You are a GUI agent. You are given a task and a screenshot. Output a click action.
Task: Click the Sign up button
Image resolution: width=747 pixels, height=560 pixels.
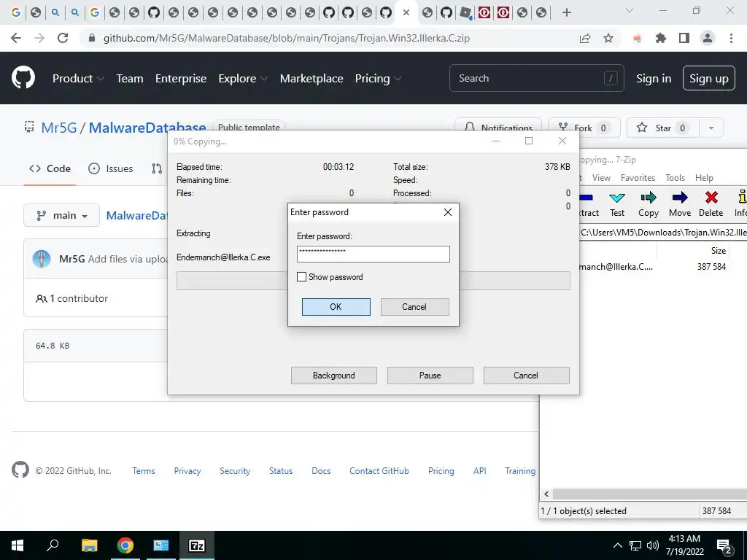pyautogui.click(x=709, y=79)
